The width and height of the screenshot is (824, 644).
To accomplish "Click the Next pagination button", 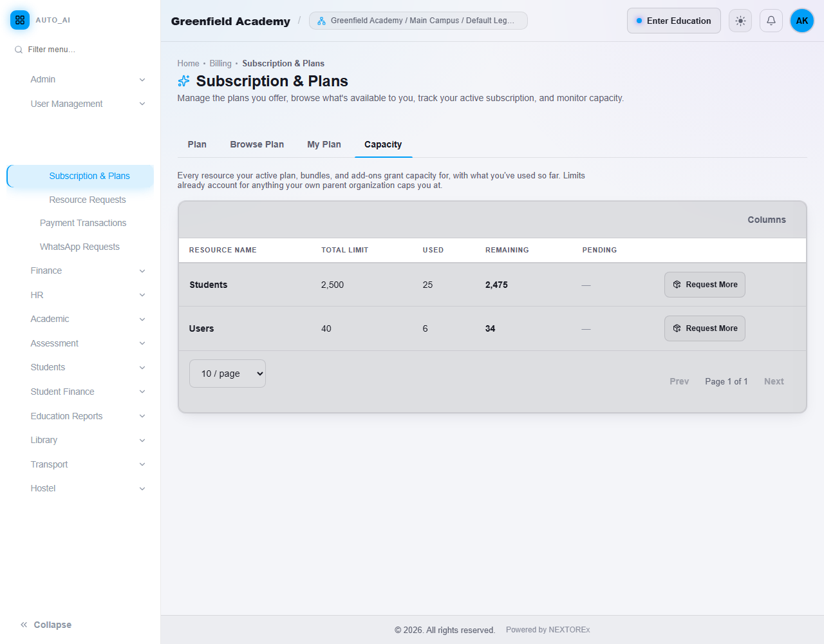I will click(x=774, y=381).
